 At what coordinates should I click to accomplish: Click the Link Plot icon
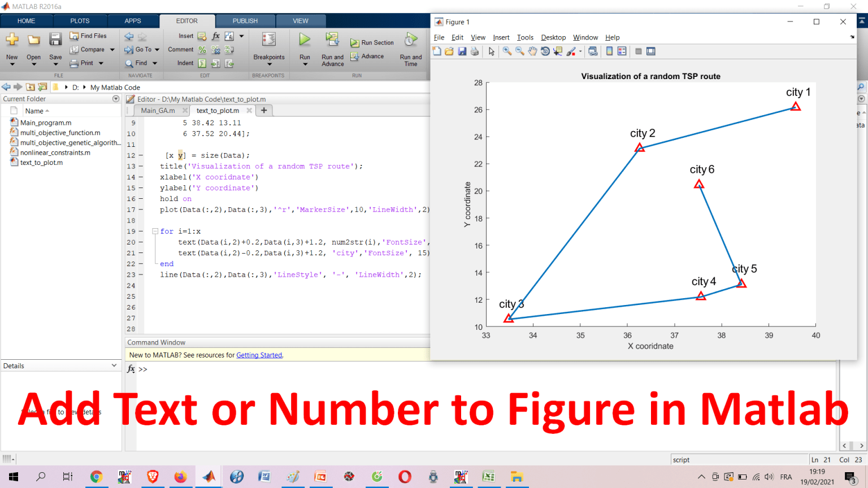pos(593,51)
